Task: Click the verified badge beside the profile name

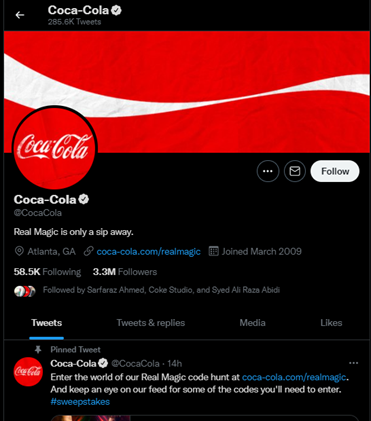Action: pyautogui.click(x=84, y=199)
